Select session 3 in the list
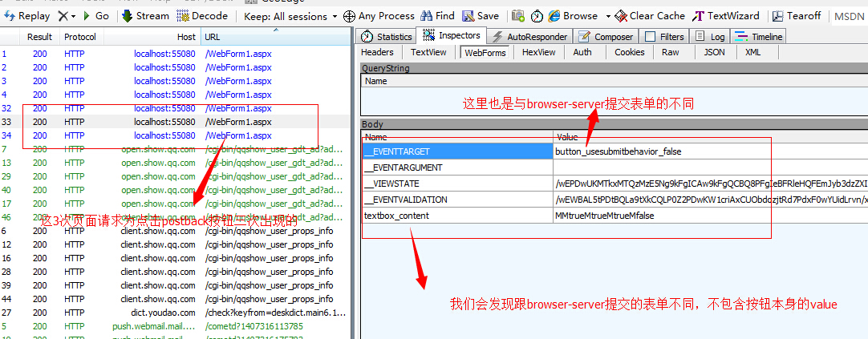 coord(174,81)
